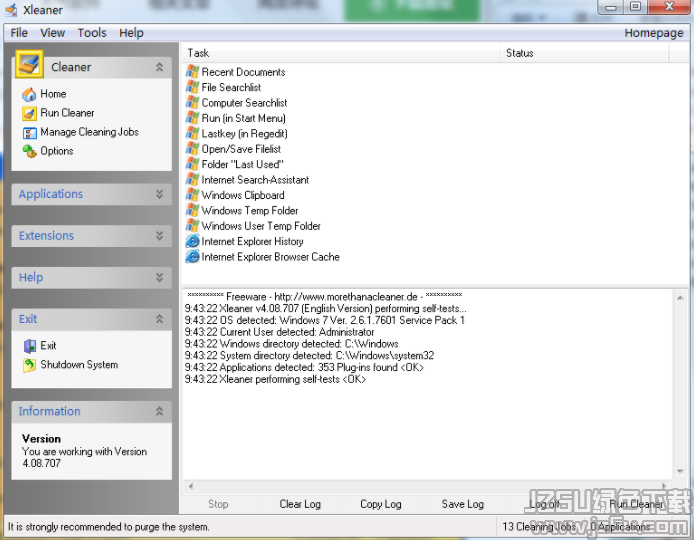The height and width of the screenshot is (540, 694).
Task: Click the log horizontal scroll left arrow
Action: pos(191,486)
